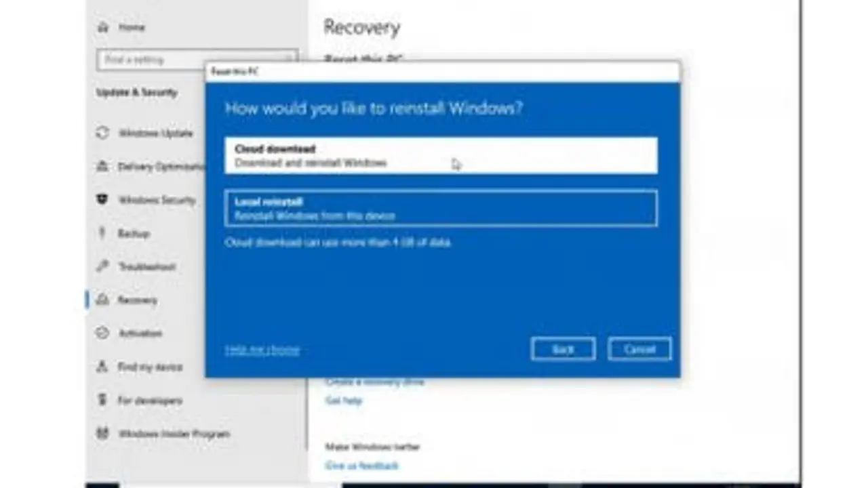Click the Cloud download data usage note
The image size is (868, 488).
pos(338,242)
